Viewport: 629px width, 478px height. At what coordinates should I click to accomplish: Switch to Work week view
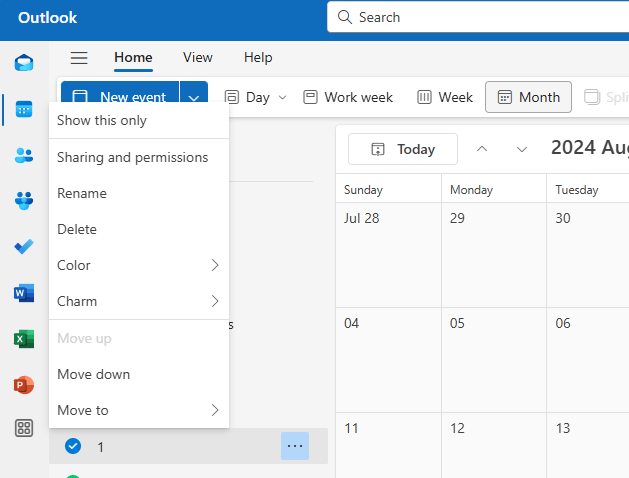pos(348,97)
